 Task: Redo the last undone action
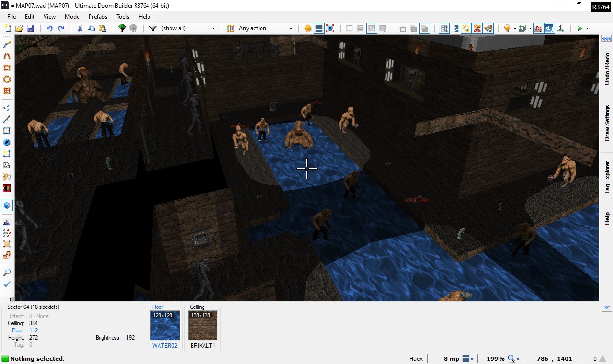tap(61, 28)
